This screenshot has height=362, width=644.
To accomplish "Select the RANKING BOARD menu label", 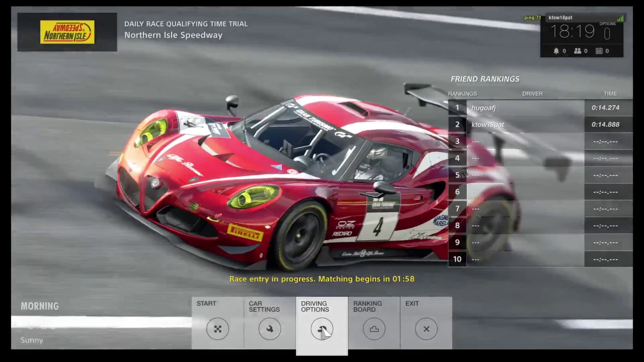I will [367, 306].
